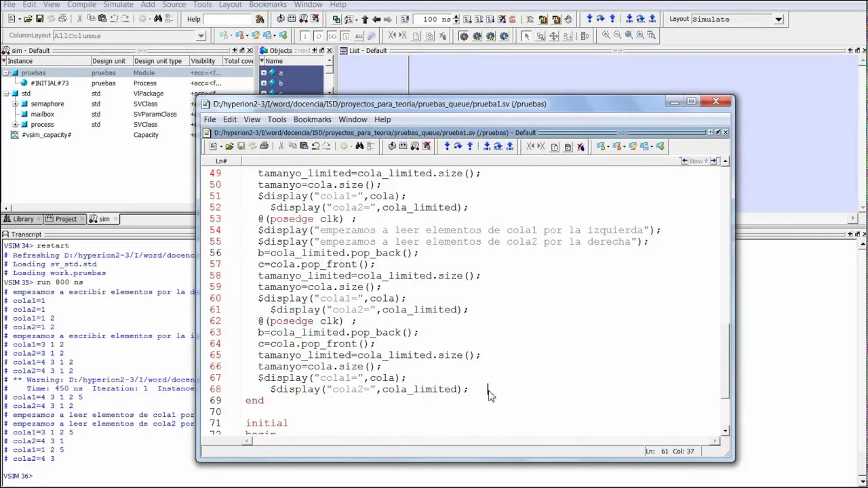The width and height of the screenshot is (868, 488).
Task: Continue Run icon in main toolbar
Action: 478,19
